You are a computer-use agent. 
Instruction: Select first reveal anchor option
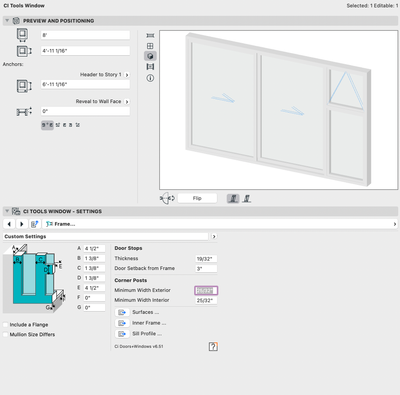[x=47, y=125]
